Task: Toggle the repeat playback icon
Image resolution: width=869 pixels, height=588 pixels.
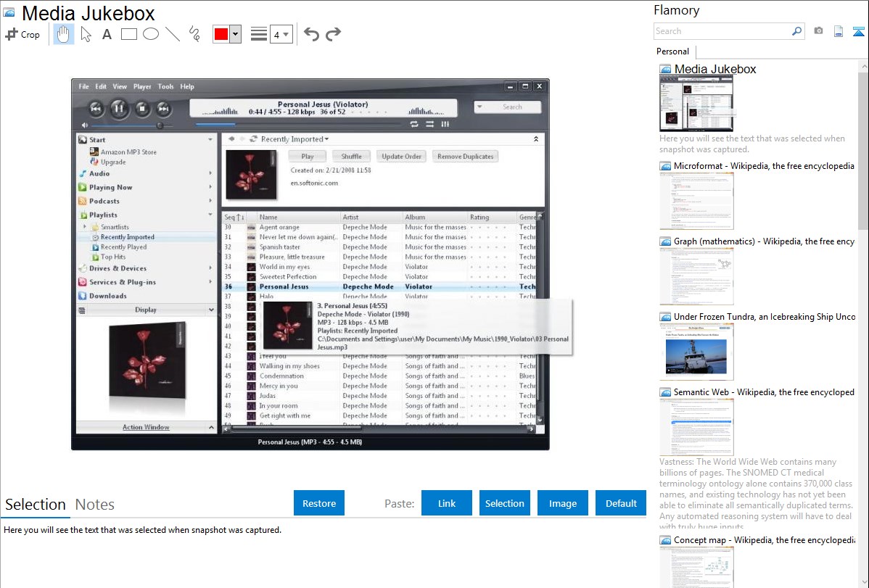Action: pyautogui.click(x=414, y=124)
